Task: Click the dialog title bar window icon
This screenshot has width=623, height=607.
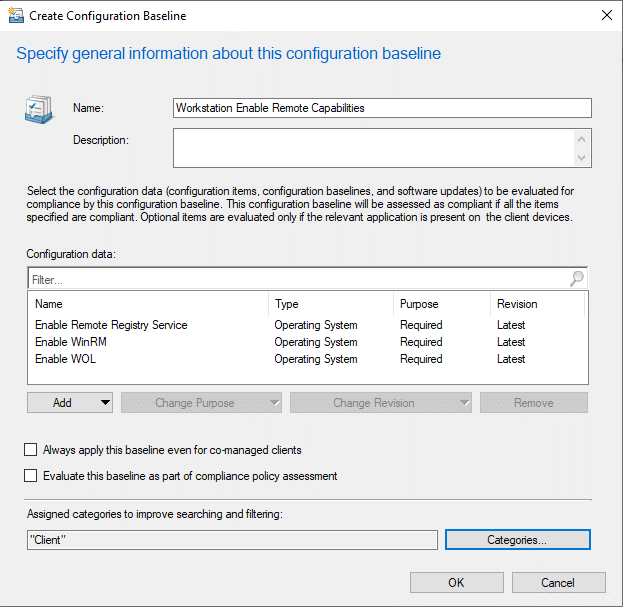Action: click(x=17, y=16)
